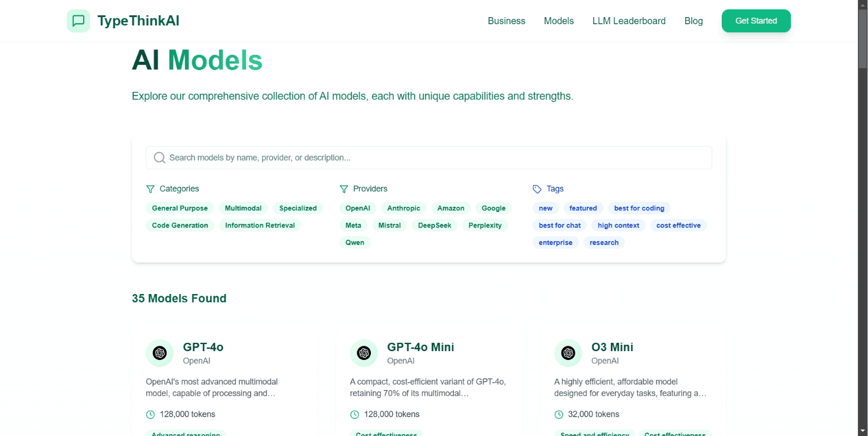Click the funnel icon beside Categories

(x=150, y=189)
